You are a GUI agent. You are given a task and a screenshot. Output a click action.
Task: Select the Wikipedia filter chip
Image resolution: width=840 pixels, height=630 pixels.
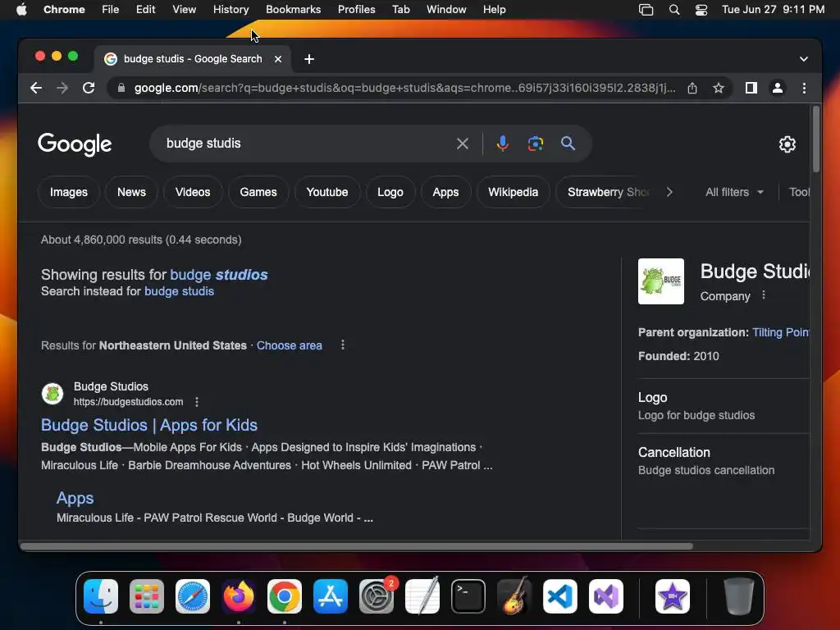pos(514,192)
